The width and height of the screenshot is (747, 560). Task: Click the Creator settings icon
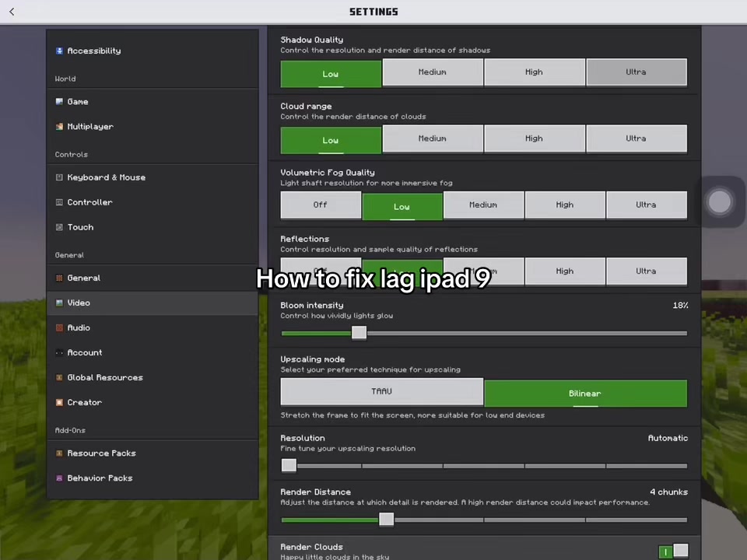(x=59, y=402)
